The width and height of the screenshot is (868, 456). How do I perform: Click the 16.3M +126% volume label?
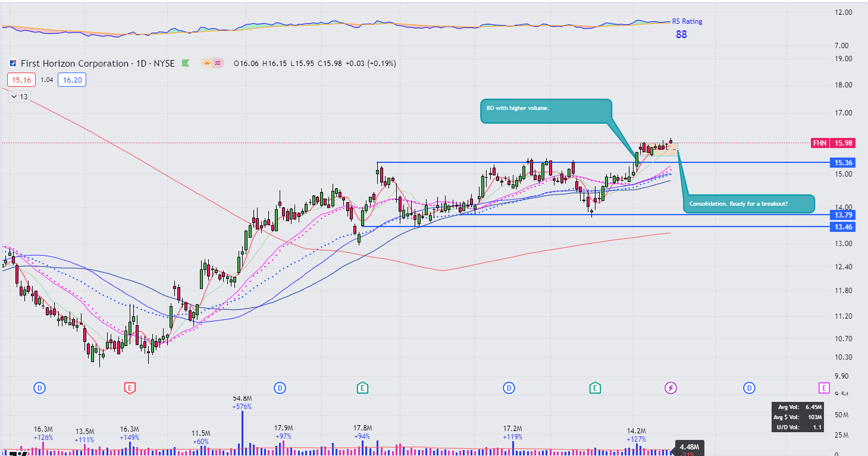pos(43,433)
